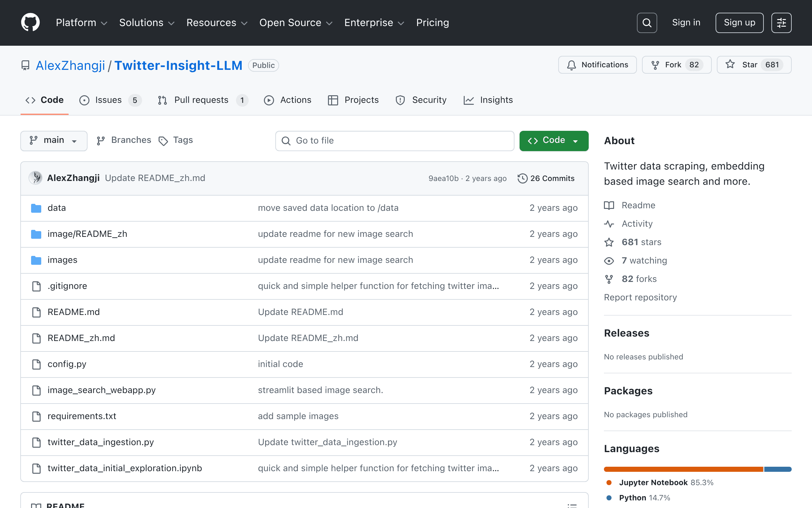Click the Issues circle icon
Viewport: 812px width, 508px height.
(x=84, y=100)
